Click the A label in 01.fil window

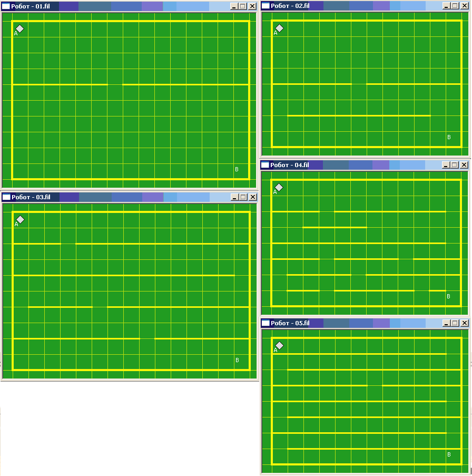coord(16,34)
